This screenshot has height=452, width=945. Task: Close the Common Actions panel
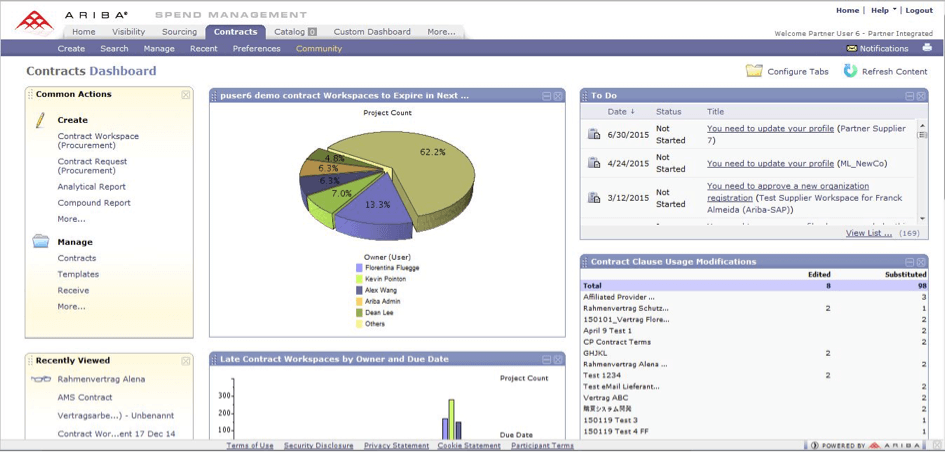(186, 95)
